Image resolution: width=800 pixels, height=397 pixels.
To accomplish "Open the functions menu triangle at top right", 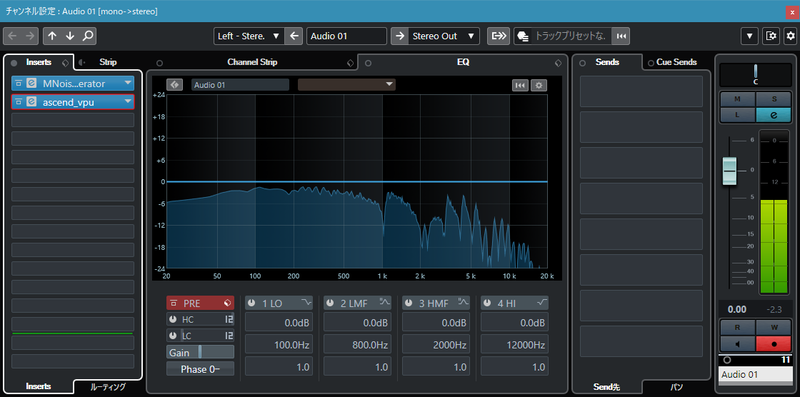I will [x=749, y=36].
